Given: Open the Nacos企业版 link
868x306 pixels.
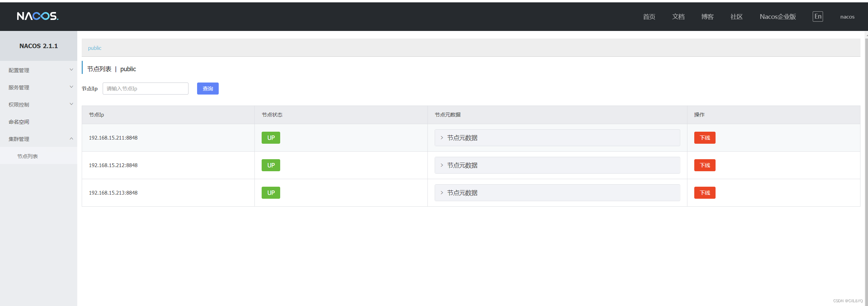Looking at the screenshot, I should click(x=778, y=17).
